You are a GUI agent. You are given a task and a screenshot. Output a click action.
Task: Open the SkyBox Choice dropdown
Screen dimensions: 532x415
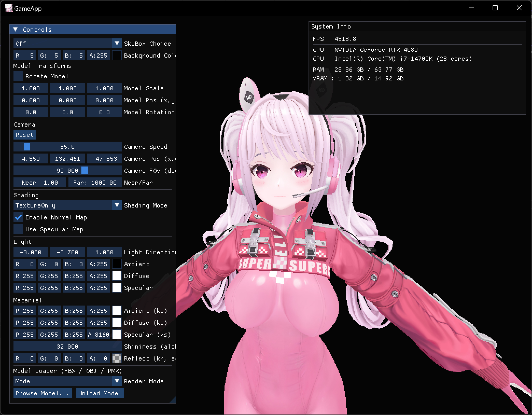[117, 43]
